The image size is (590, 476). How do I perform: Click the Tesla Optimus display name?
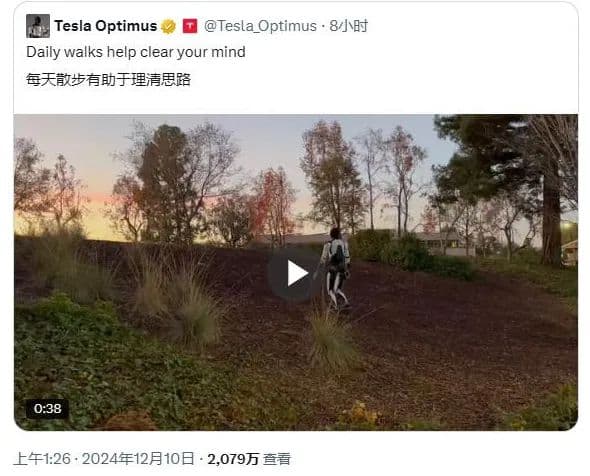click(x=105, y=26)
